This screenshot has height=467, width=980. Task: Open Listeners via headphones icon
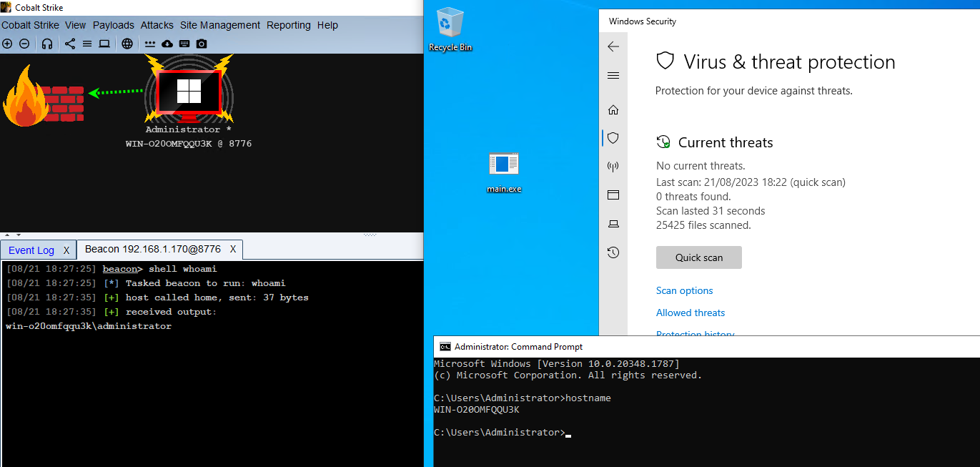click(47, 44)
